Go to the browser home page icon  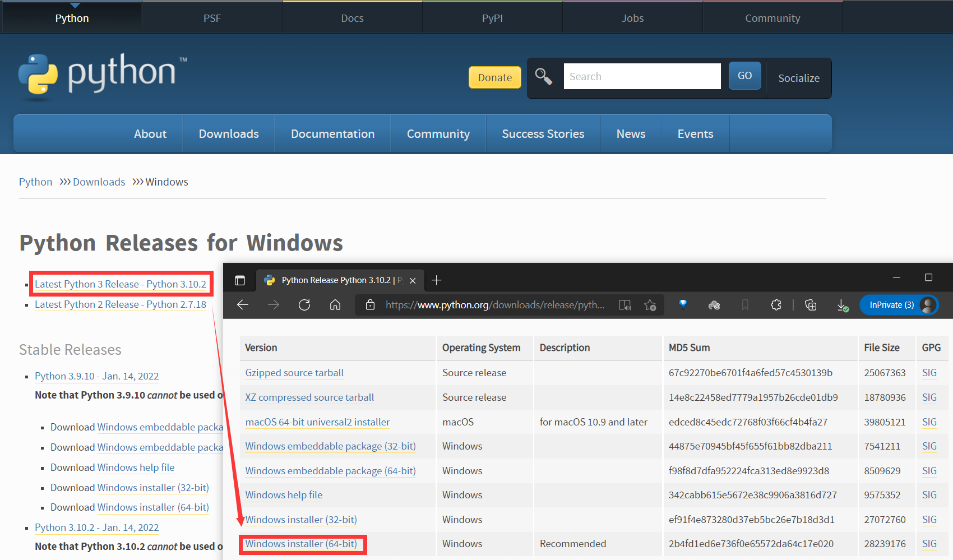pyautogui.click(x=335, y=305)
